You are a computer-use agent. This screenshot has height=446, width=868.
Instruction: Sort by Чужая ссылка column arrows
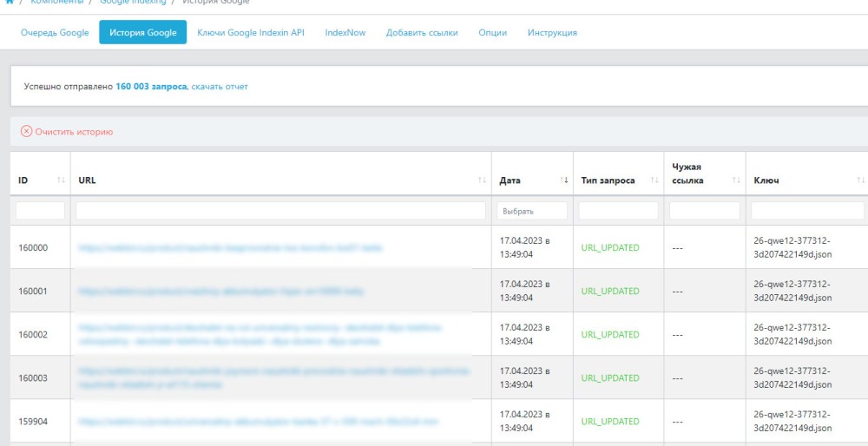[x=736, y=180]
